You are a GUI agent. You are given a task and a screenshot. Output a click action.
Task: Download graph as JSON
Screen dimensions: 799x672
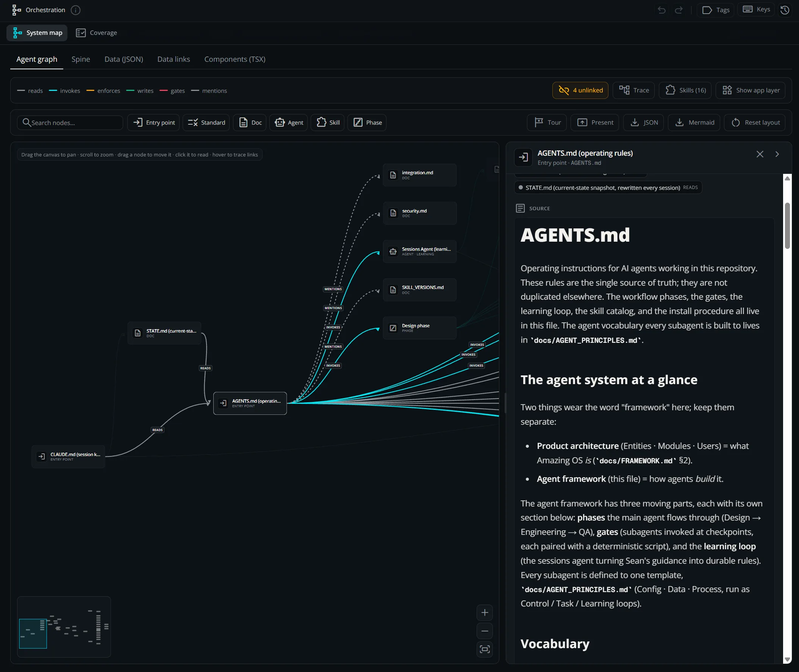tap(644, 123)
